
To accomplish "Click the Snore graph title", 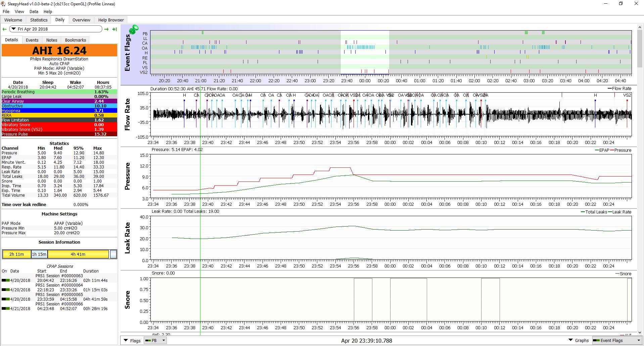I will (x=127, y=300).
